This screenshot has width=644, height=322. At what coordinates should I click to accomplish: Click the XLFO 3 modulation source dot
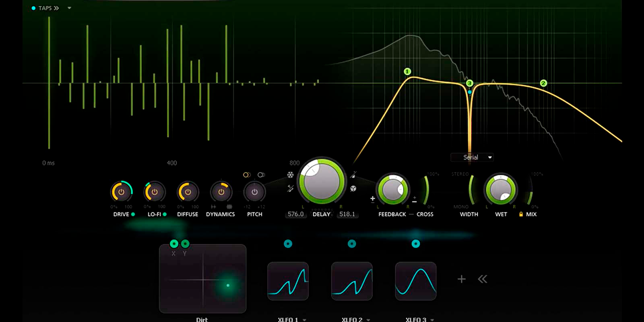pyautogui.click(x=416, y=244)
